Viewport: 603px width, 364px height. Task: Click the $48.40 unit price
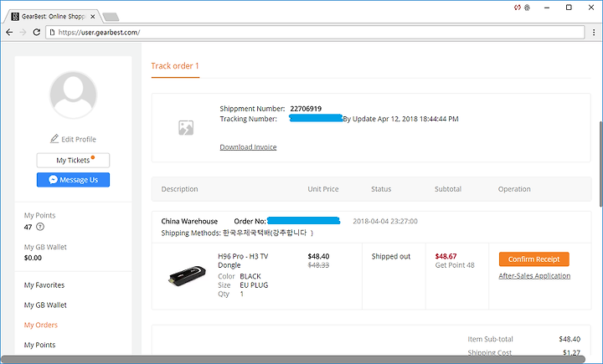click(x=318, y=256)
